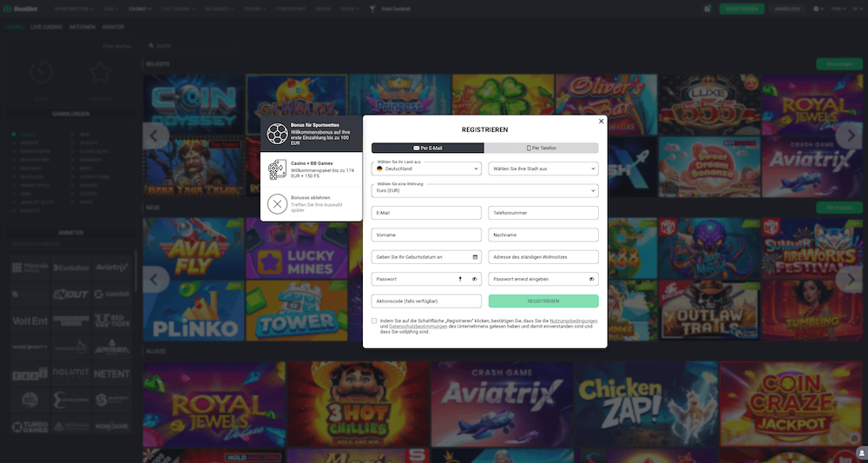Click the recently played clock icon
This screenshot has height=463, width=868.
pos(42,71)
